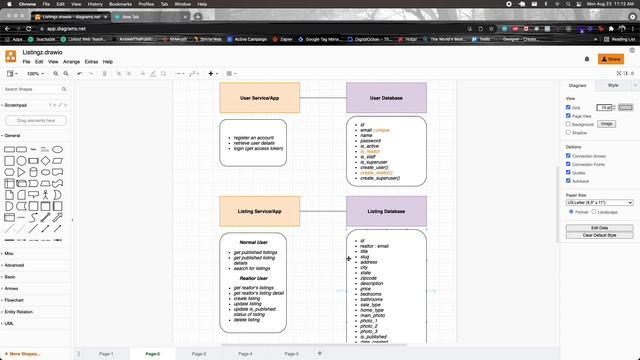
Task: Click the delete trash icon in toolbar
Action: [x=104, y=73]
